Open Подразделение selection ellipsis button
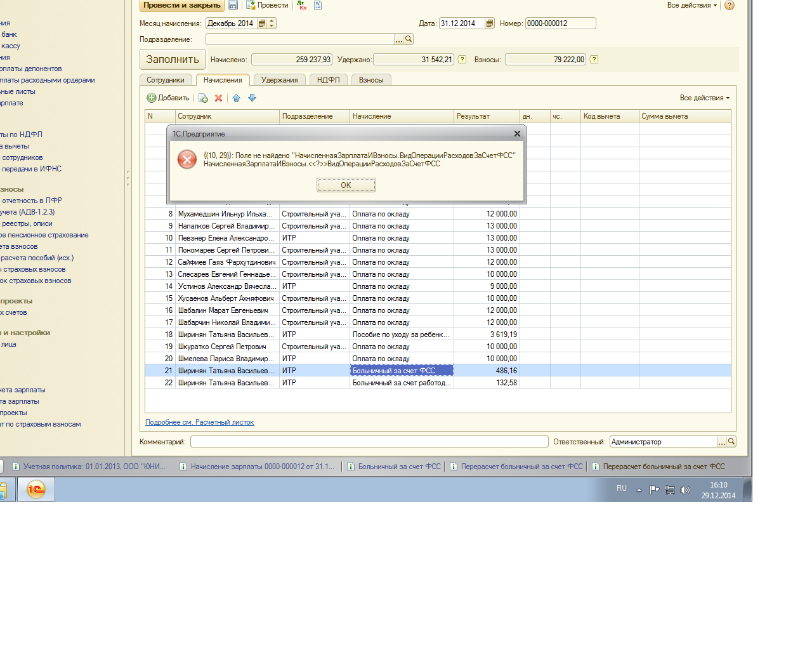 [398, 39]
